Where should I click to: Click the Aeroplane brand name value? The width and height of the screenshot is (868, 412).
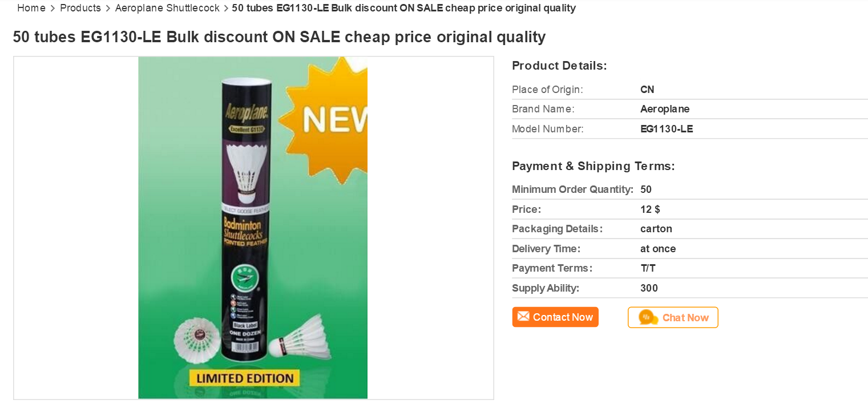[x=665, y=109]
